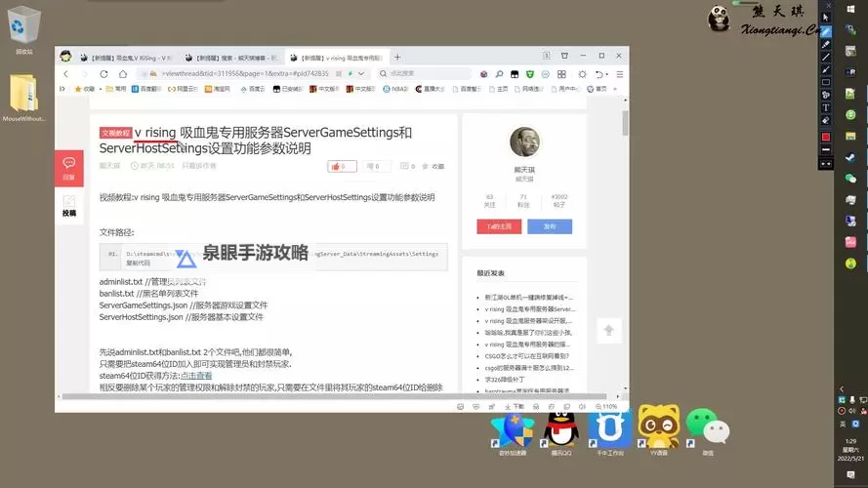
Task: Expand the annotation toolbar double-arrow handle
Action: tap(825, 164)
